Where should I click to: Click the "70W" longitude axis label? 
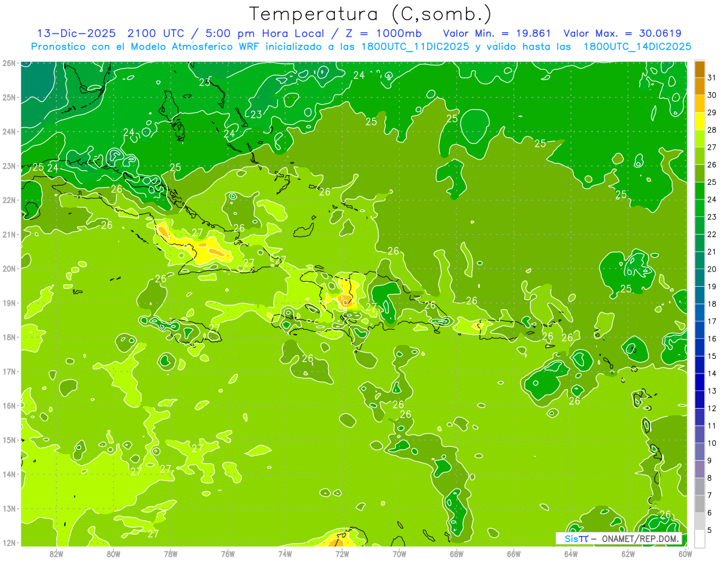point(399,554)
